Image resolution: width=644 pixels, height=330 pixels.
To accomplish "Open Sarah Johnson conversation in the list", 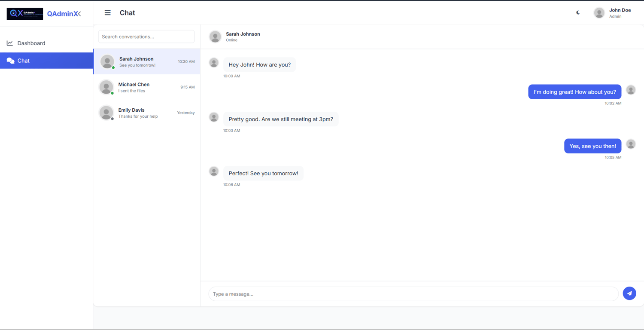I will 147,61.
